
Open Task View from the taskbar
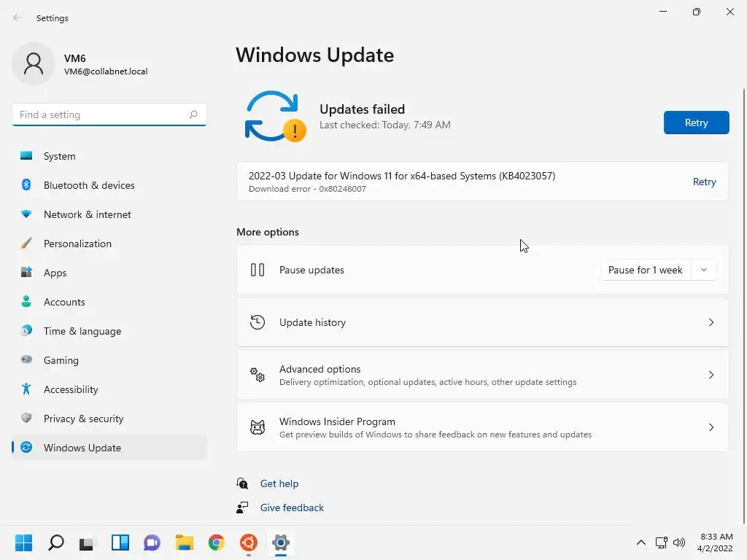point(88,542)
